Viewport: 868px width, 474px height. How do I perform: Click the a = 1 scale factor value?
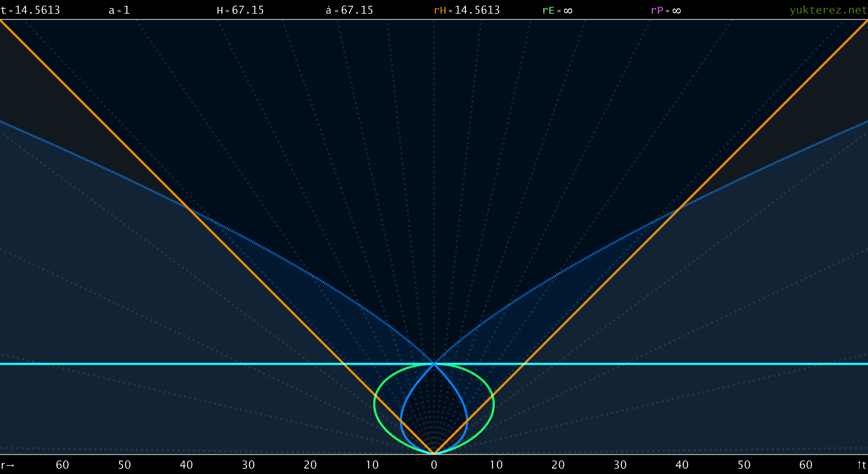pyautogui.click(x=119, y=10)
